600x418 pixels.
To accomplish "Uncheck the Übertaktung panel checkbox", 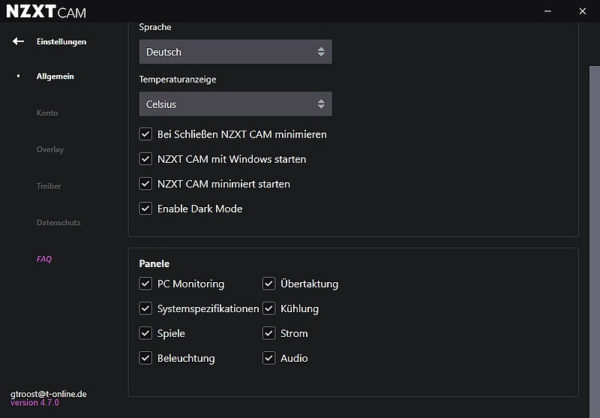I will tap(269, 284).
